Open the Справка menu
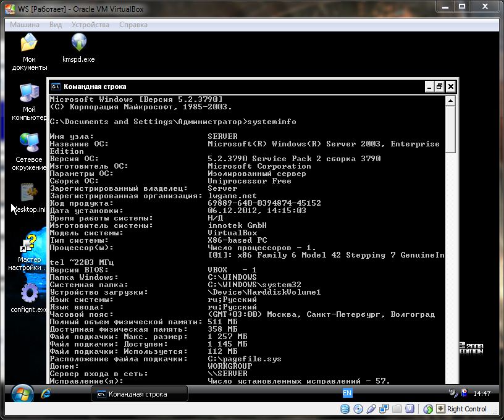 [x=133, y=25]
